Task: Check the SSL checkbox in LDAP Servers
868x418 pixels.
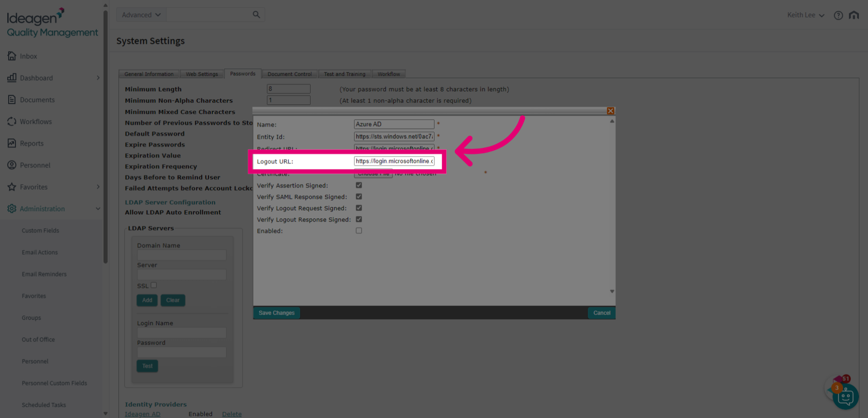Action: click(154, 285)
